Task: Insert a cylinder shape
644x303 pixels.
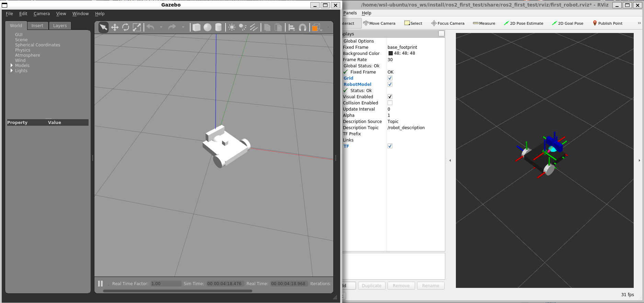Action: pyautogui.click(x=218, y=27)
